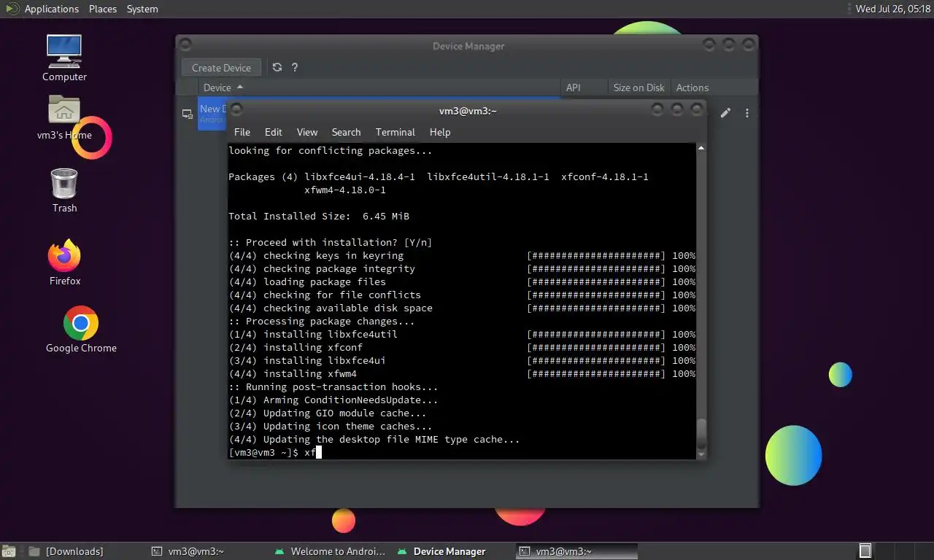Image resolution: width=934 pixels, height=560 pixels.
Task: Click the terminal scrollbar down arrow
Action: (x=701, y=454)
